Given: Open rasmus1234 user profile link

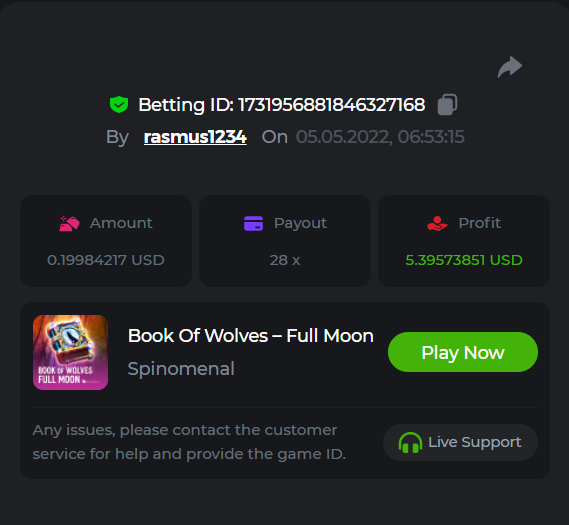Looking at the screenshot, I should (195, 137).
